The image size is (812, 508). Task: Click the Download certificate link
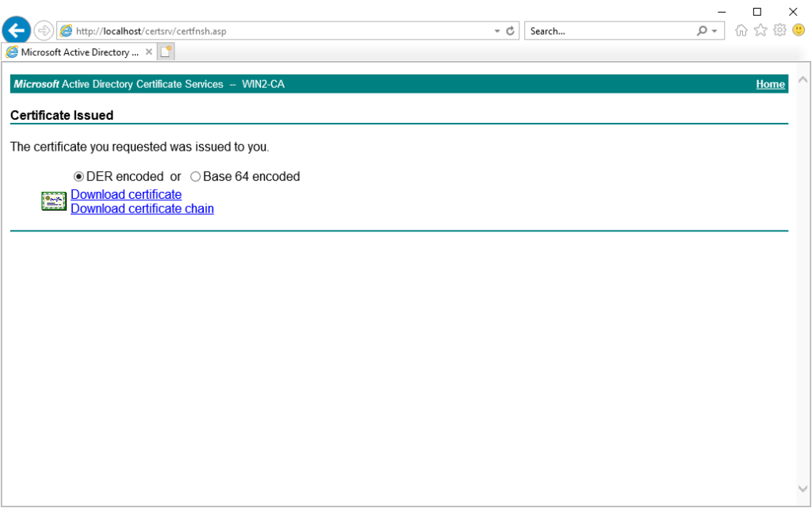[x=126, y=194]
